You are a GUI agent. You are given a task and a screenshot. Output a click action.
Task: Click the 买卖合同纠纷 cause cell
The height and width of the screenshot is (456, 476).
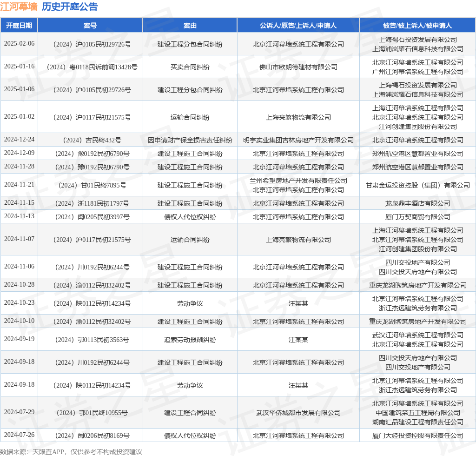click(x=190, y=67)
